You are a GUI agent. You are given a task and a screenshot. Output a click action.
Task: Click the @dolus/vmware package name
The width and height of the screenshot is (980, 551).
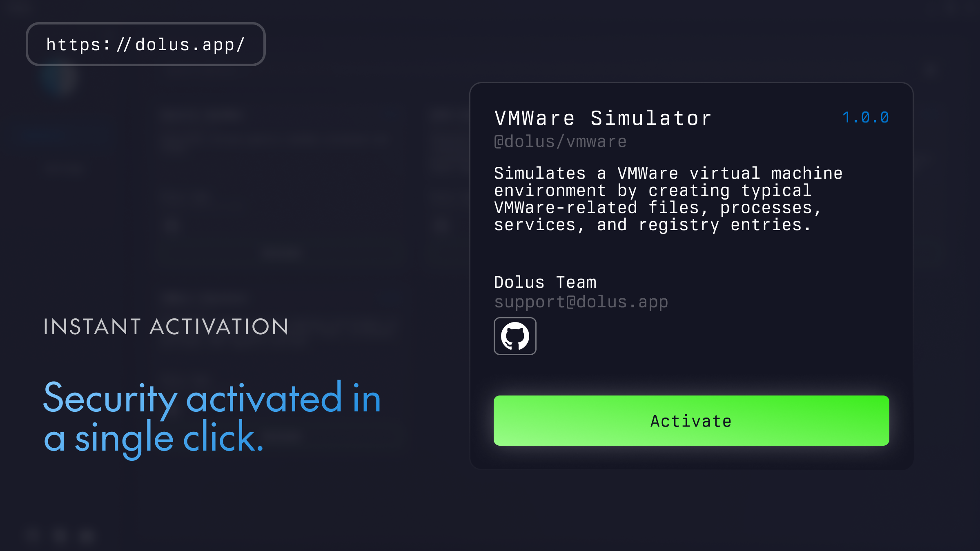560,142
